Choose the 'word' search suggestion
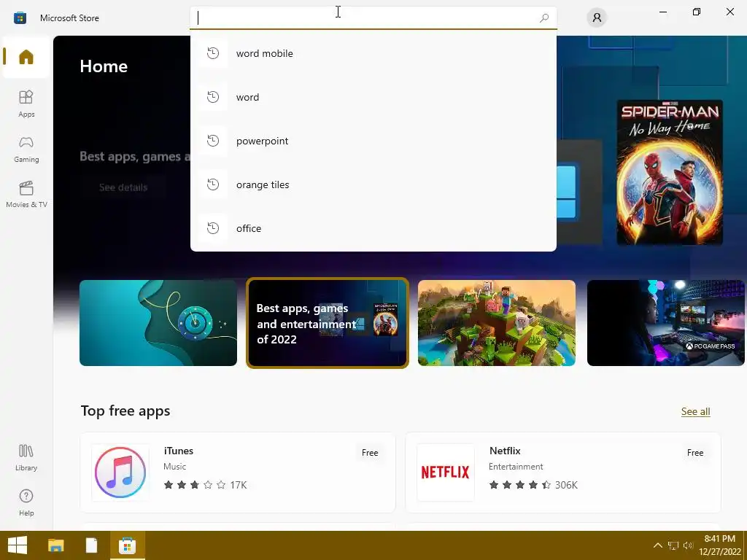Image resolution: width=747 pixels, height=560 pixels. [373, 97]
